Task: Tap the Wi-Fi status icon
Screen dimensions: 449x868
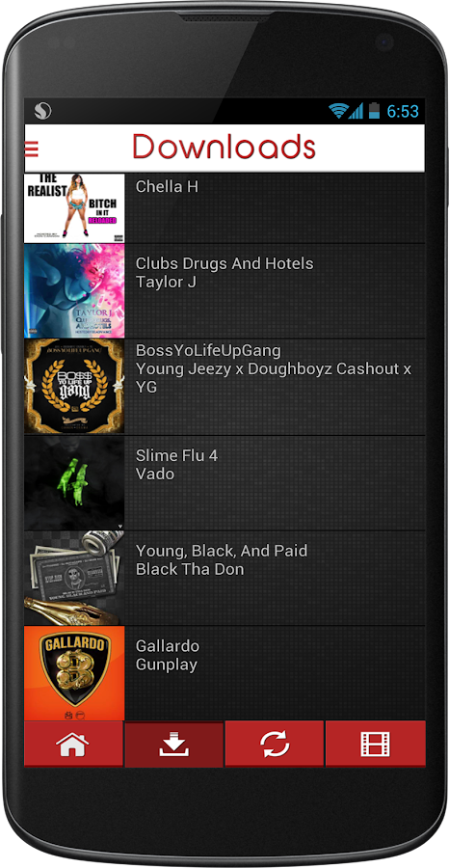Action: coord(337,110)
